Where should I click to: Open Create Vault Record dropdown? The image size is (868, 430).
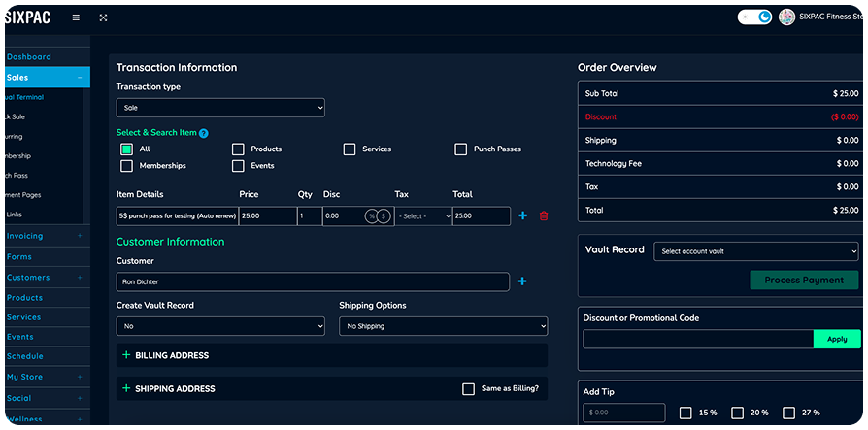(x=220, y=326)
